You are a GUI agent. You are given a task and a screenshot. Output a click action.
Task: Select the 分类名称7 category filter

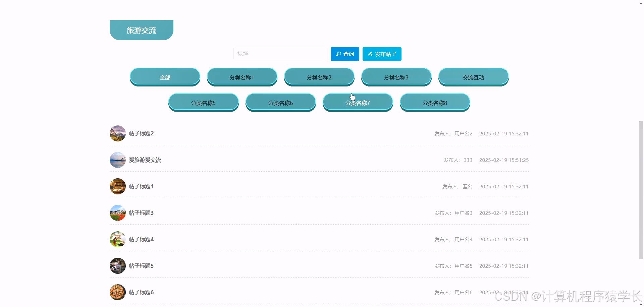tap(358, 103)
